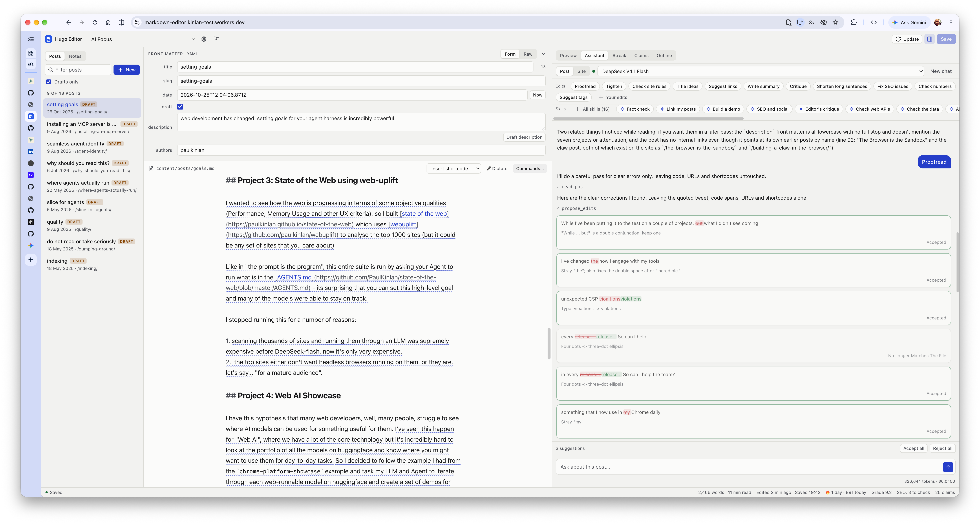Click the install app icon in the address bar
This screenshot has width=980, height=524.
click(x=800, y=22)
